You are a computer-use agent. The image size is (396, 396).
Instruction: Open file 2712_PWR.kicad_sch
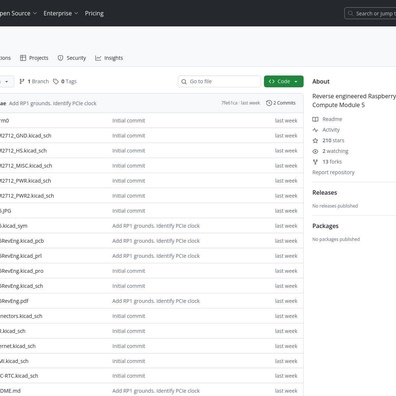tap(26, 181)
